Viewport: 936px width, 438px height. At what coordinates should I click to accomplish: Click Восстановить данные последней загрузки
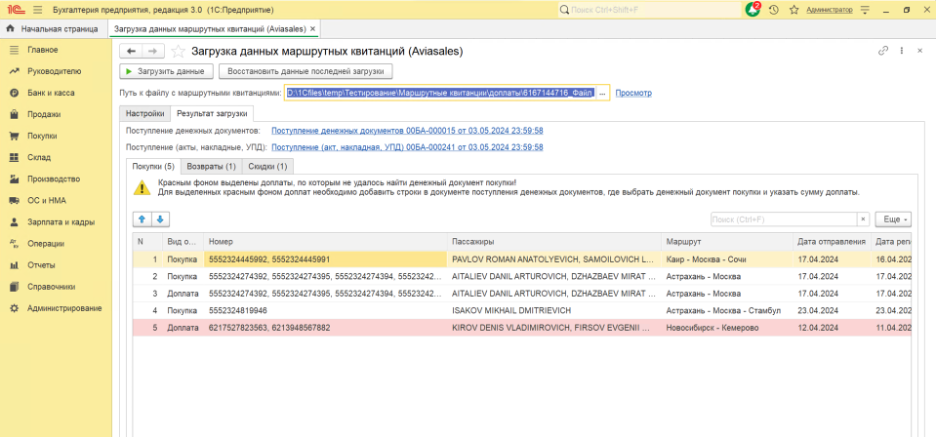point(306,71)
